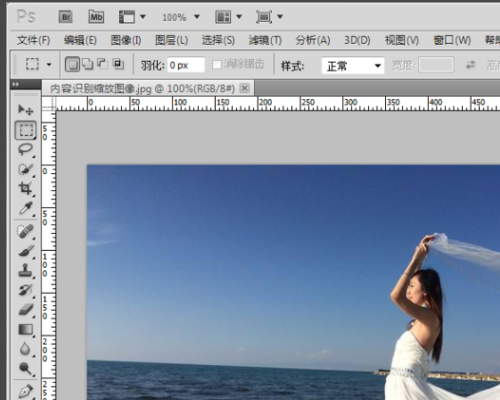Open the 编辑(E) menu

pyautogui.click(x=80, y=40)
